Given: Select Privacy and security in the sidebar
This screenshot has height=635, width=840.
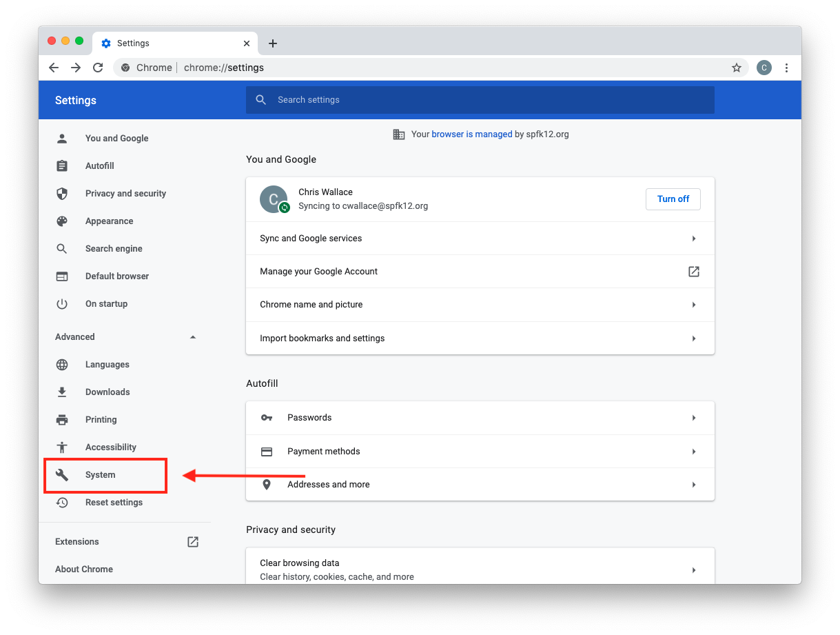Looking at the screenshot, I should tap(125, 194).
